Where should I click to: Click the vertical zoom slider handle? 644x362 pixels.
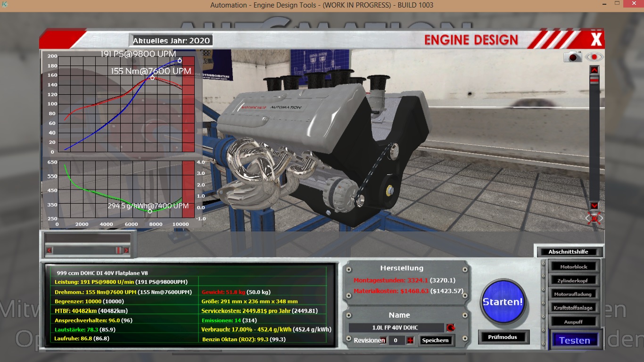(594, 81)
